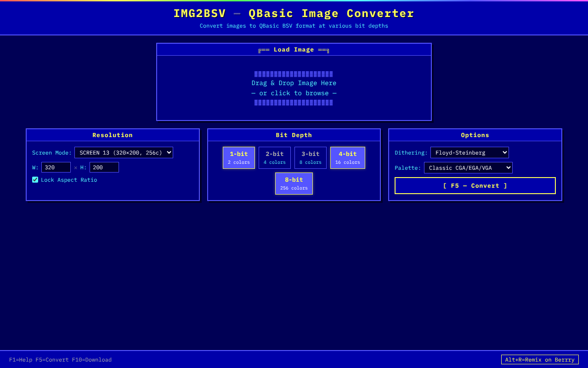This screenshot has width=588, height=368.
Task: Click the Palette: label
Action: click(x=408, y=168)
